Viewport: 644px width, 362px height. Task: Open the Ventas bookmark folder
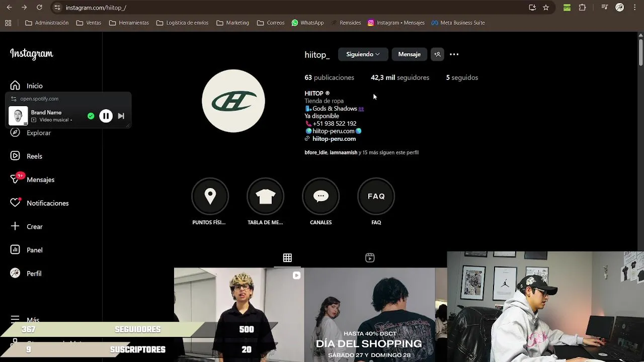point(89,23)
